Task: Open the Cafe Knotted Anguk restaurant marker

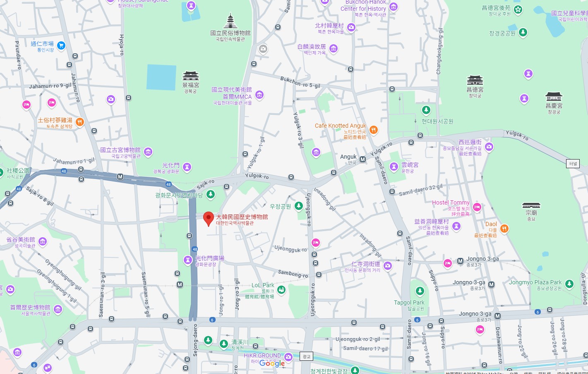Action: click(x=373, y=130)
